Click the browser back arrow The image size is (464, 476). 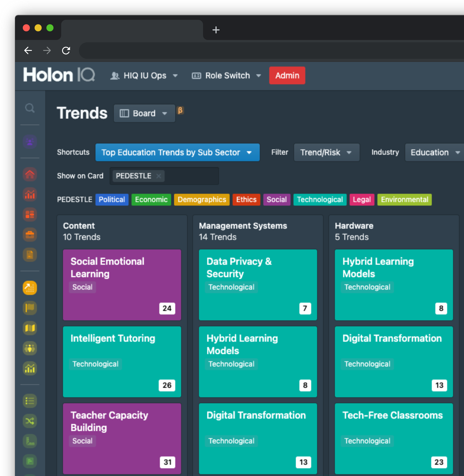(x=28, y=51)
